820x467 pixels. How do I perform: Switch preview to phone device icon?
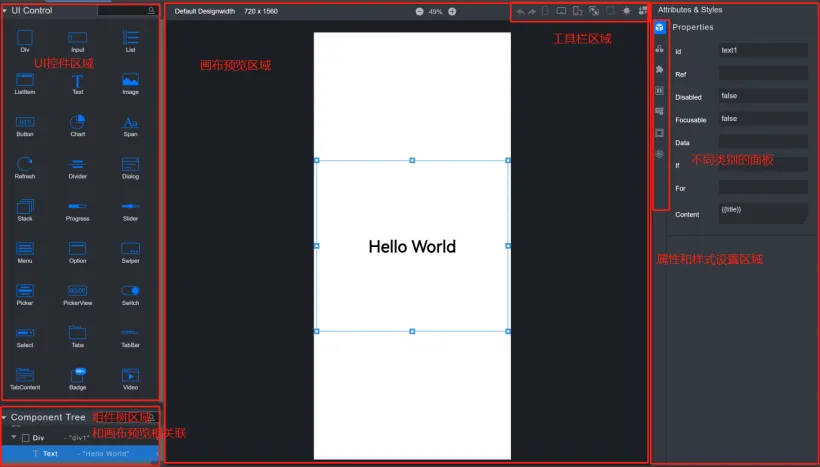(x=545, y=11)
